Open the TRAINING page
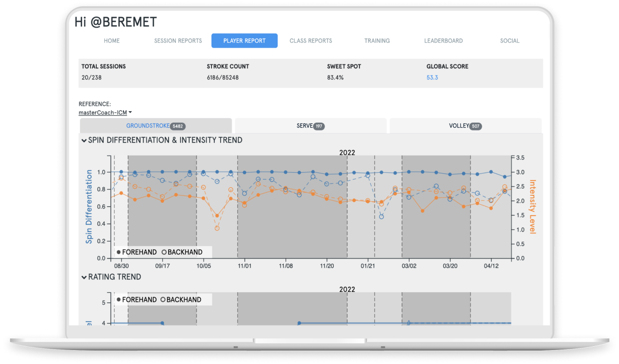The width and height of the screenshot is (619, 364). point(377,41)
